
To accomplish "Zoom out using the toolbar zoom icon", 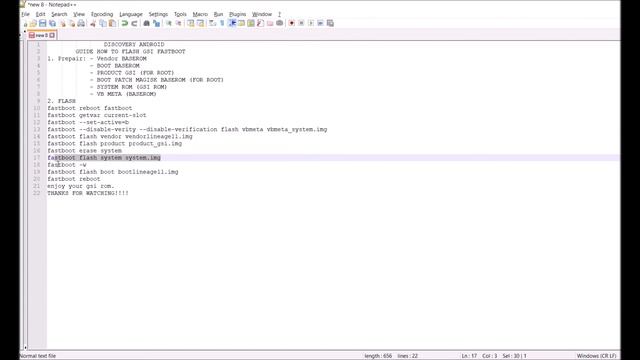I will [178, 23].
